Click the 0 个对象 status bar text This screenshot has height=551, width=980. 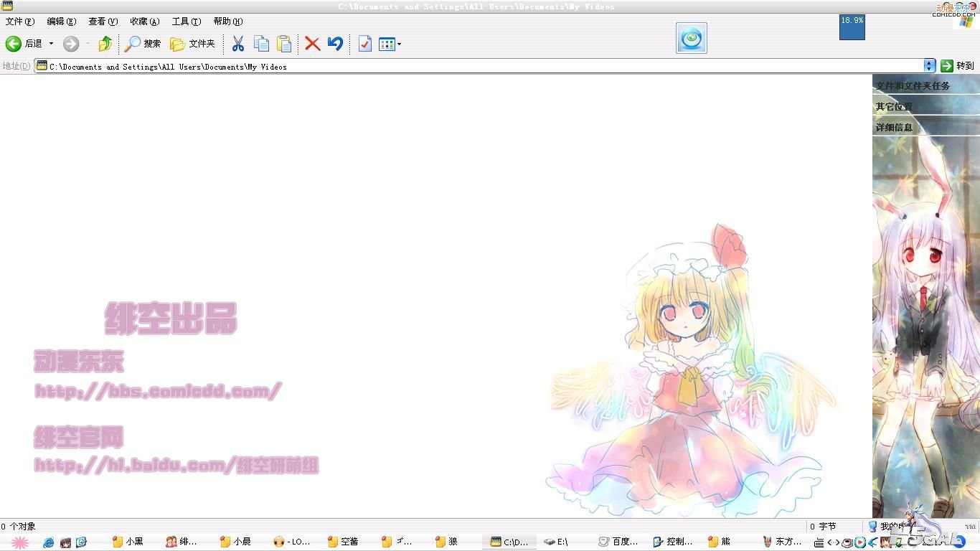coord(19,527)
